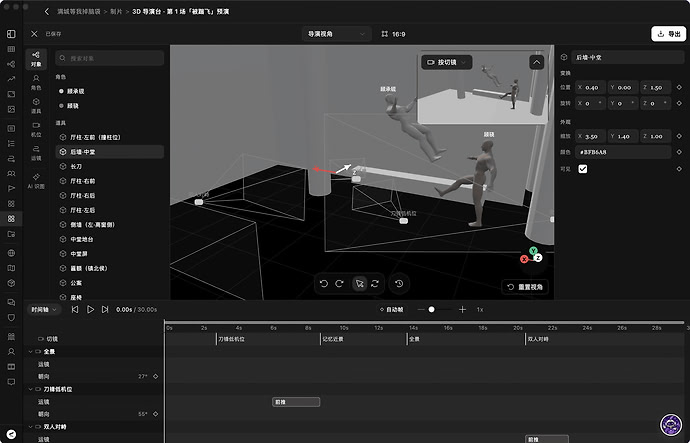Click the 重置视角 reset view button
The height and width of the screenshot is (443, 690).
coord(525,287)
